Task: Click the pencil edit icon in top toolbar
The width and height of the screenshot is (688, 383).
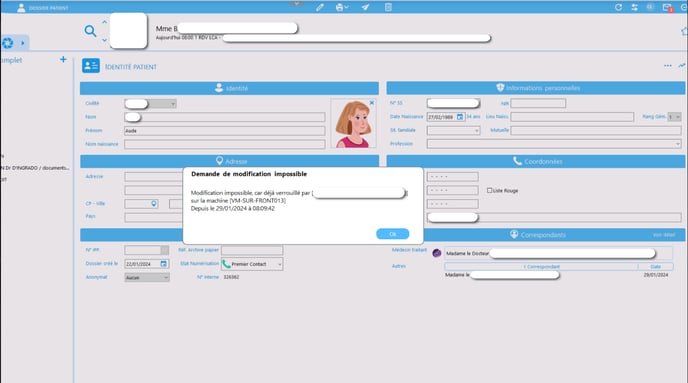Action: coord(320,7)
